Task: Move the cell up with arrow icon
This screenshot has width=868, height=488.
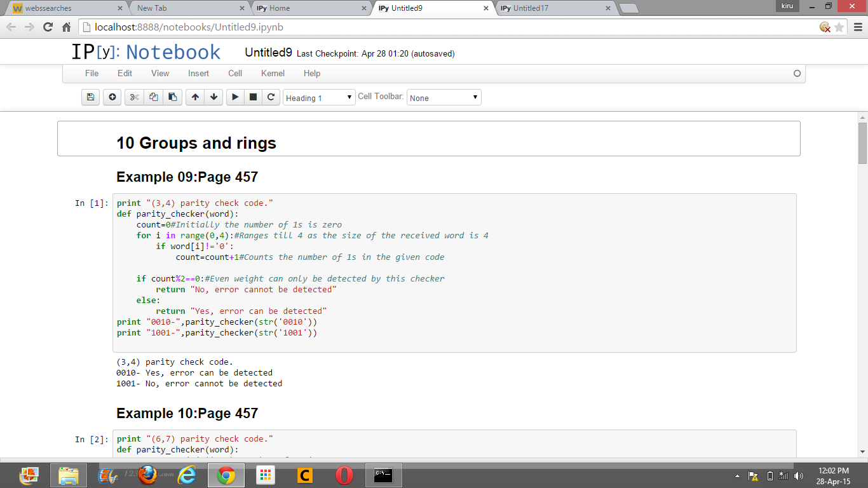Action: click(195, 97)
